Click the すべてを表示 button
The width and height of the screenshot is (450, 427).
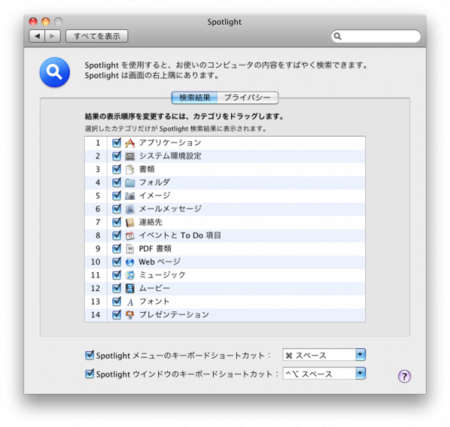tap(97, 36)
